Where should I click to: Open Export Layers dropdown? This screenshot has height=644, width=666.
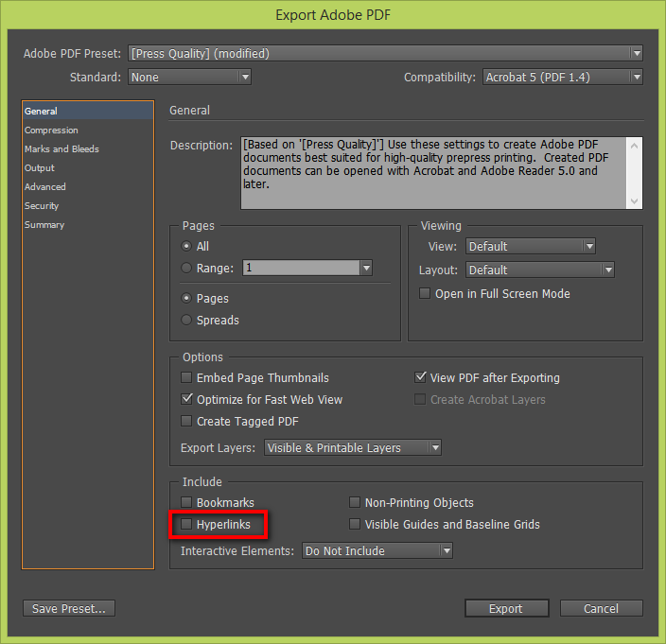click(353, 447)
